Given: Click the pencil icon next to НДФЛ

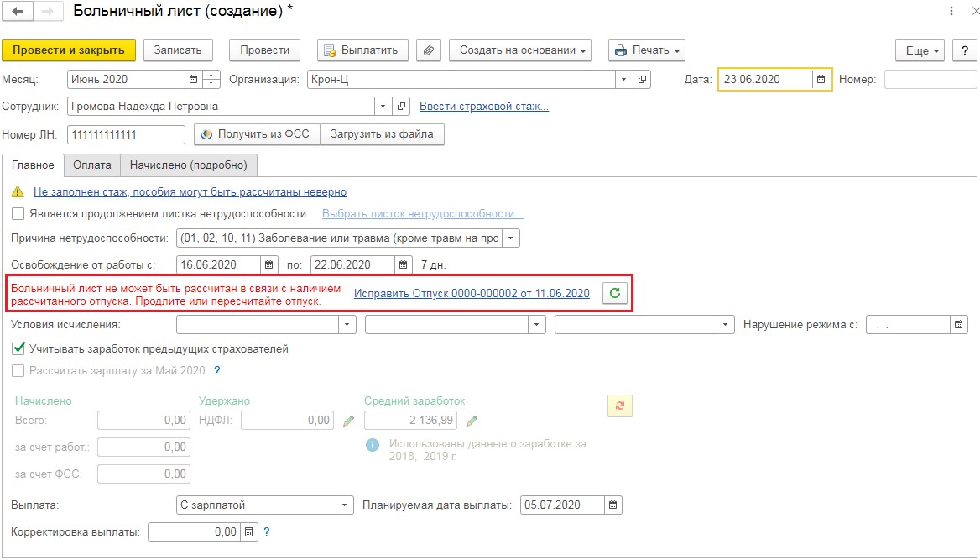Looking at the screenshot, I should (349, 421).
